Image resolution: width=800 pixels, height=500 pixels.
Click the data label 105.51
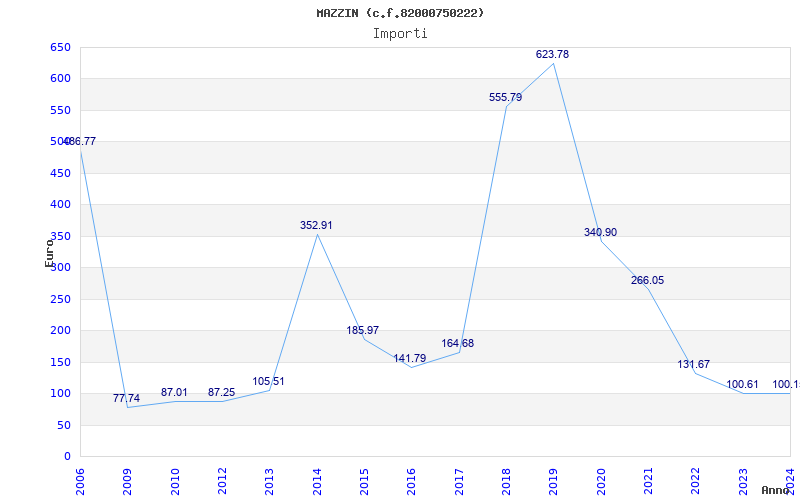pyautogui.click(x=268, y=381)
